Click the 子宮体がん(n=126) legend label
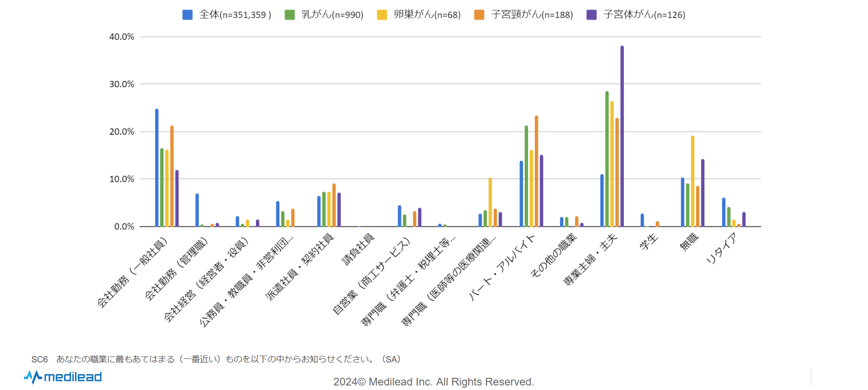 tap(644, 15)
